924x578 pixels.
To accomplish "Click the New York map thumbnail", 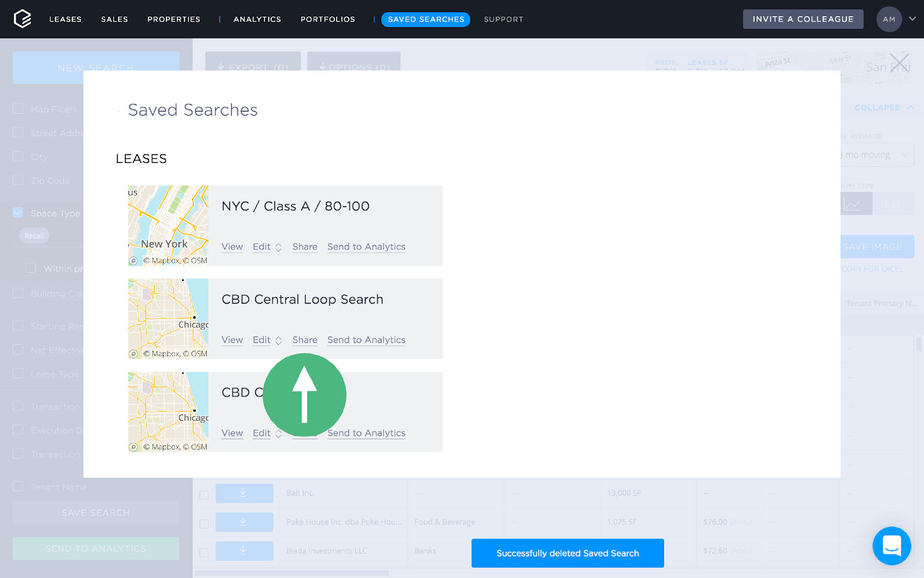I will coord(167,225).
